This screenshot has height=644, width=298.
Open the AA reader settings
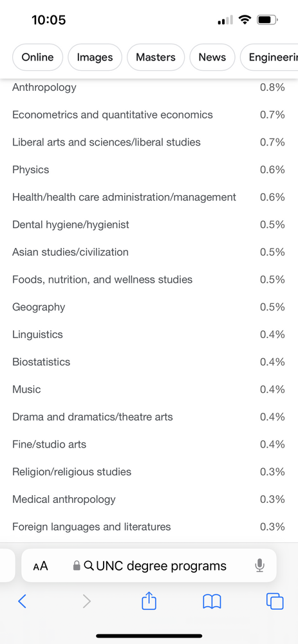(41, 566)
